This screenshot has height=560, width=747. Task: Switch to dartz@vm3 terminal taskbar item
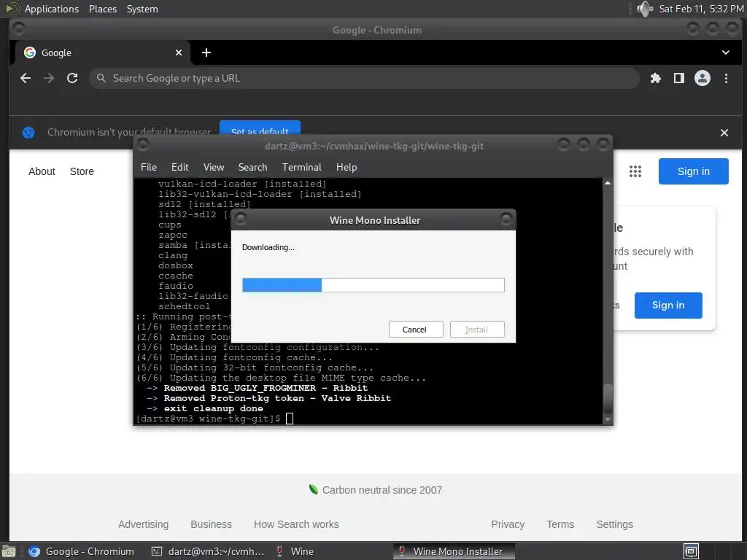[208, 551]
